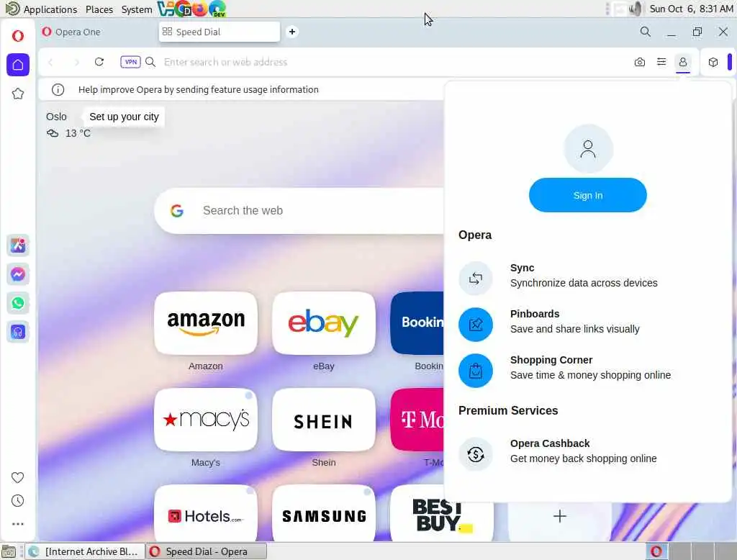Open the eBay speed dial tile
The height and width of the screenshot is (560, 737).
(x=324, y=323)
